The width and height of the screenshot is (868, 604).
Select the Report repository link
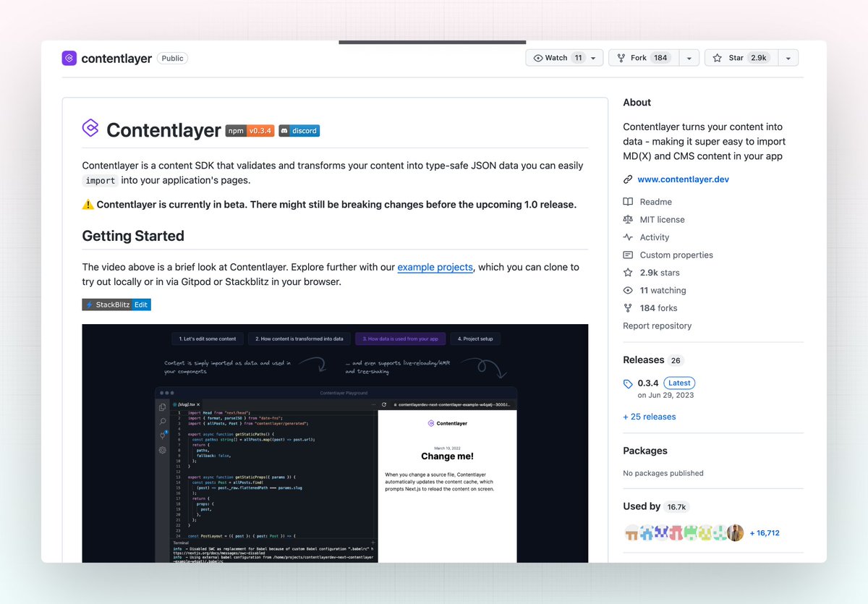(657, 326)
